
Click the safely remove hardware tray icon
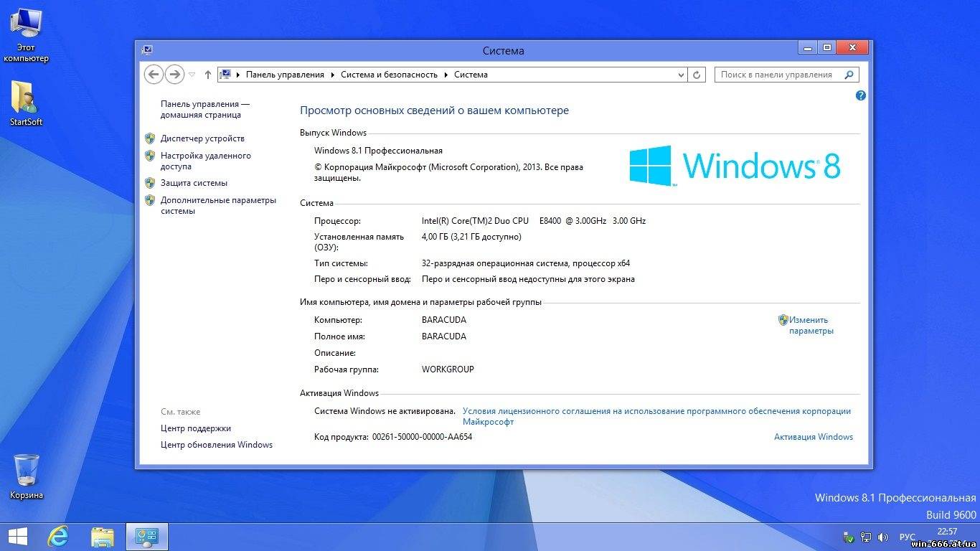(849, 537)
